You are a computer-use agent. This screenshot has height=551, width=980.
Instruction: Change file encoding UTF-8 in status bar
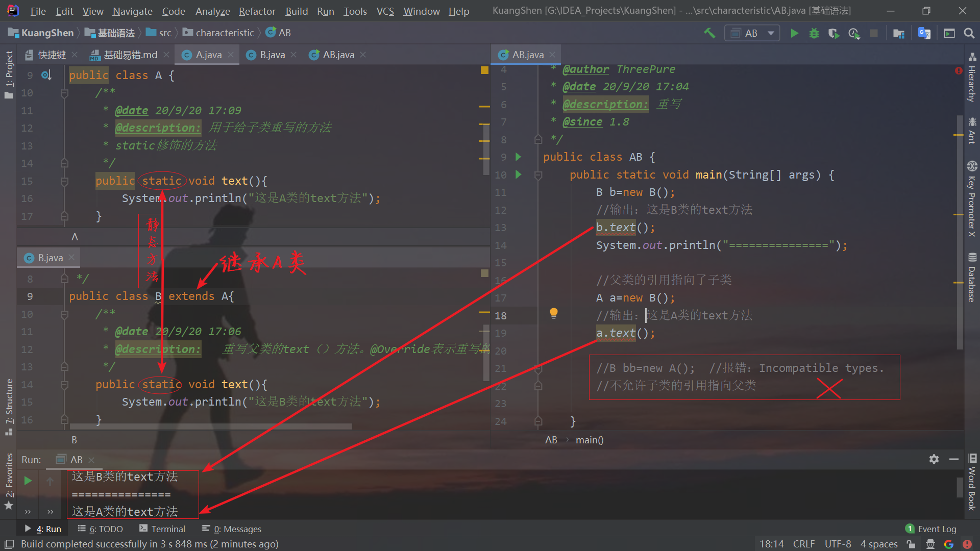pos(838,544)
